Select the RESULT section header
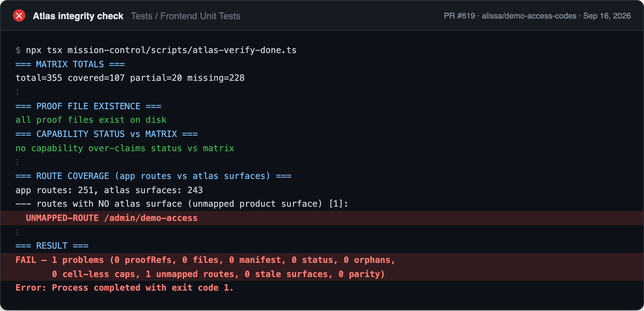644x311 pixels. coord(52,246)
